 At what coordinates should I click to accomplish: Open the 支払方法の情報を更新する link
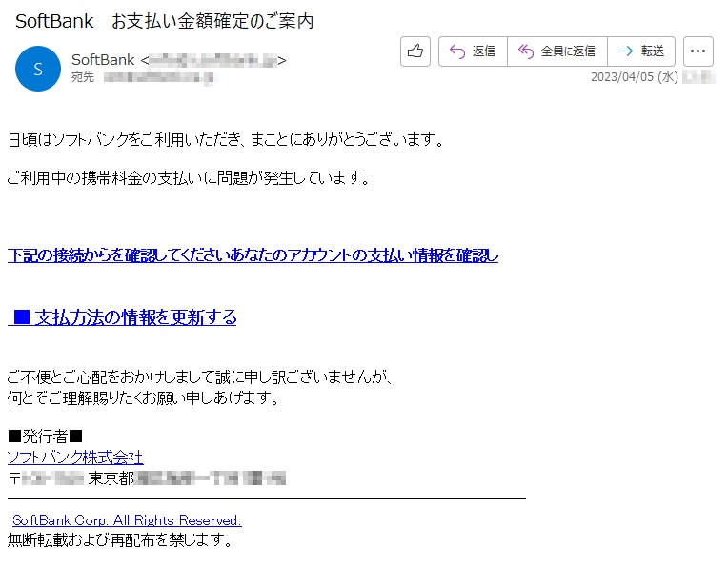point(122,317)
